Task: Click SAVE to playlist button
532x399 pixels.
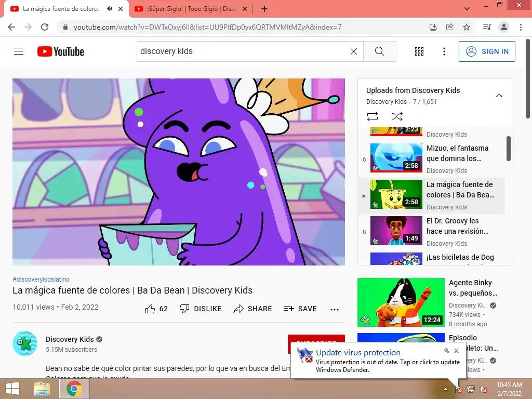Action: (x=300, y=309)
